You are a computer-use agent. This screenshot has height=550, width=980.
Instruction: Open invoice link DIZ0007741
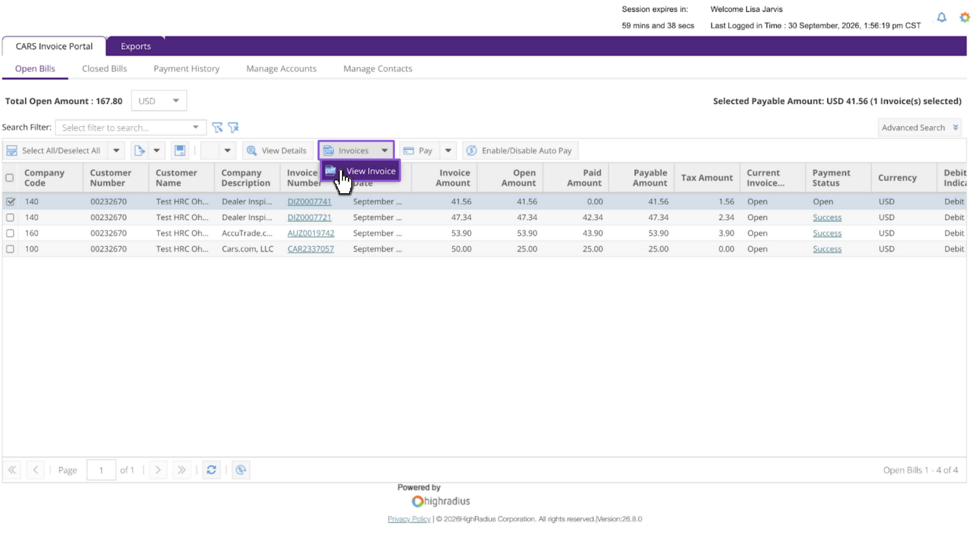click(x=309, y=201)
